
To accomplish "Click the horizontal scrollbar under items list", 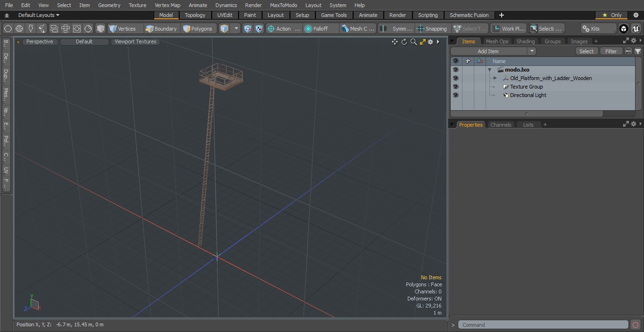I will coord(527,113).
